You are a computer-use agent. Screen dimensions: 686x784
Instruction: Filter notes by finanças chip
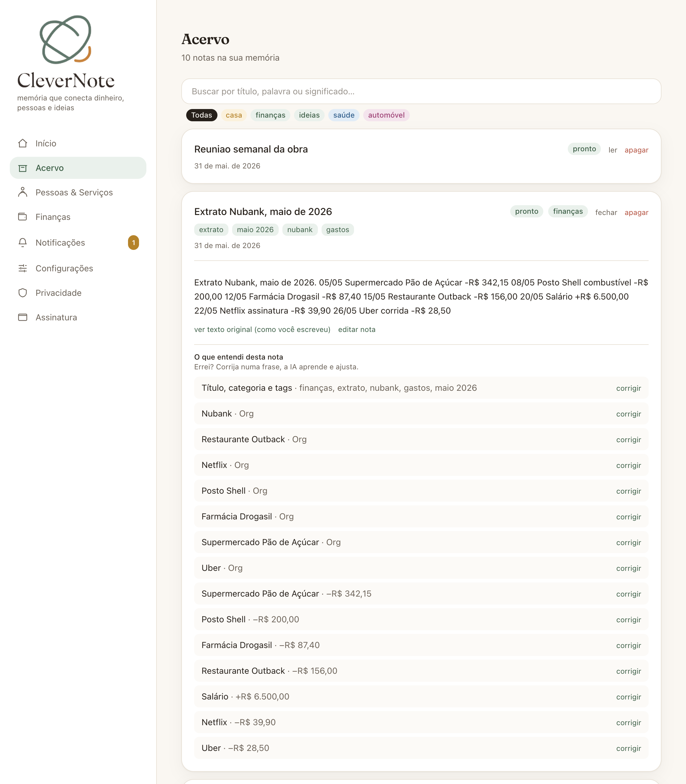pos(271,115)
